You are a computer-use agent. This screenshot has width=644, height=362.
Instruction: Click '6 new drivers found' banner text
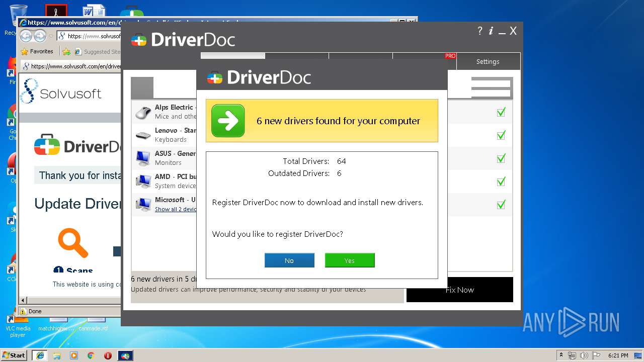pos(338,121)
